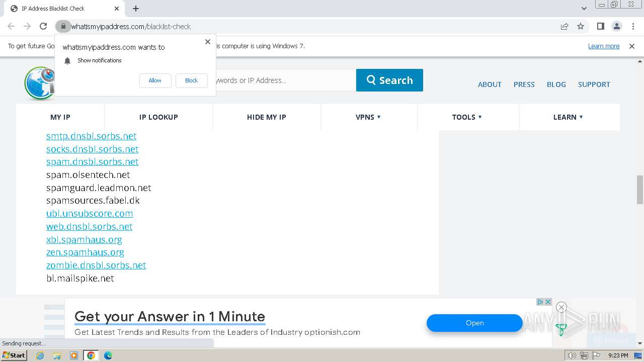
Task: Open Learn more link in info bar
Action: click(x=604, y=46)
